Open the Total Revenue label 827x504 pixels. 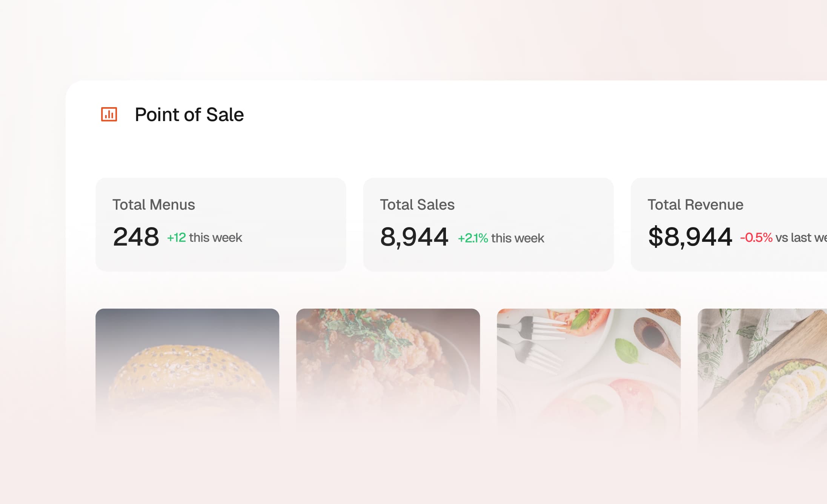[695, 204]
